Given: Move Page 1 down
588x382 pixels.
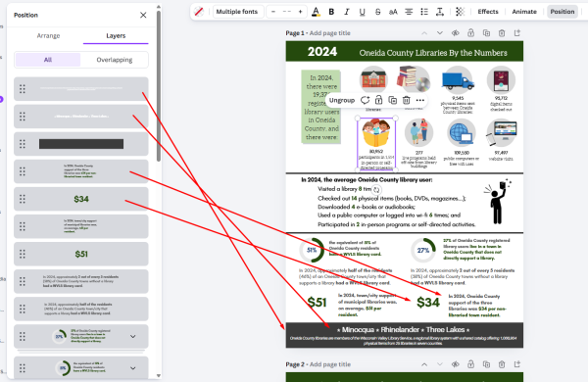Looking at the screenshot, I should pyautogui.click(x=439, y=33).
